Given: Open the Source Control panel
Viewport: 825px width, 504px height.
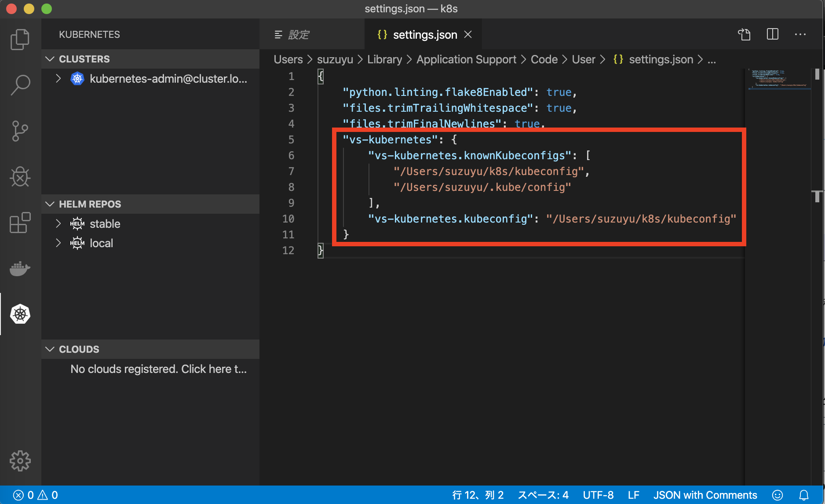Looking at the screenshot, I should pos(20,131).
